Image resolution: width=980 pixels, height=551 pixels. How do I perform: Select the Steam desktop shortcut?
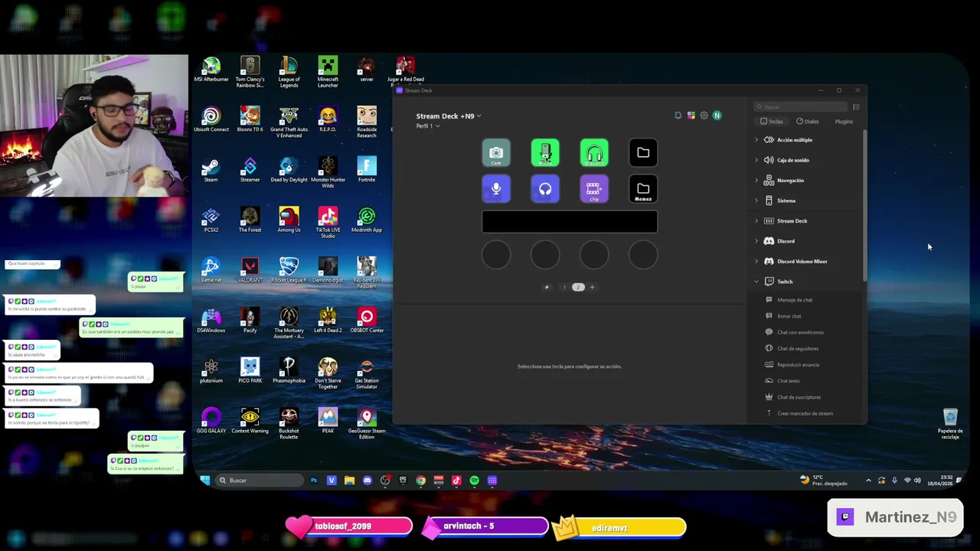click(211, 171)
